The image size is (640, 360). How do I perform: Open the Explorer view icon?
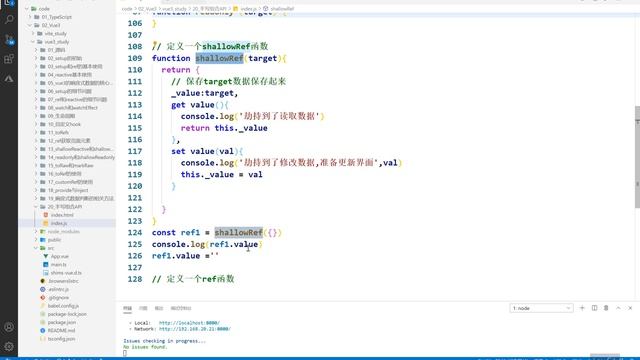point(9,2)
